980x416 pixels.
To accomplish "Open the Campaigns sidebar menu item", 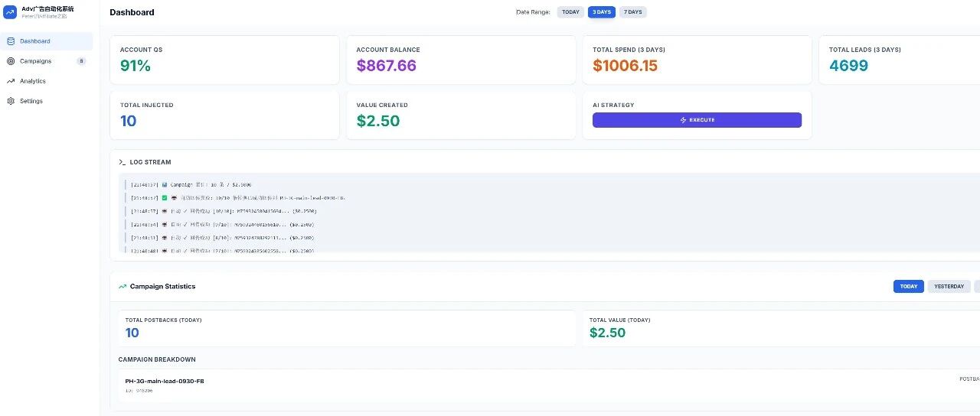I will click(x=47, y=61).
